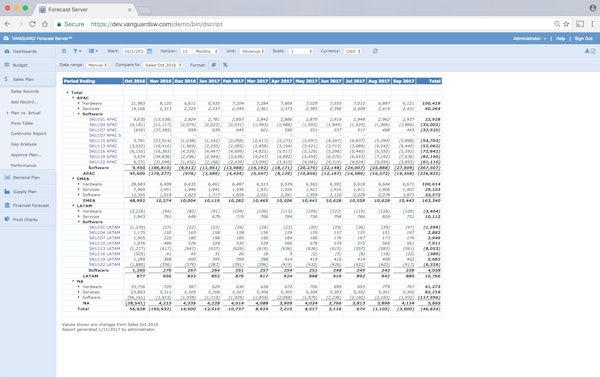
Task: Open the calendar picker next to Start
Action: tap(150, 51)
